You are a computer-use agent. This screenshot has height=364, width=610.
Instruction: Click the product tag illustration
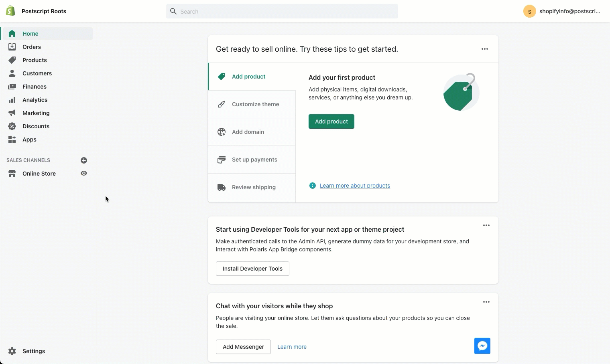click(461, 92)
